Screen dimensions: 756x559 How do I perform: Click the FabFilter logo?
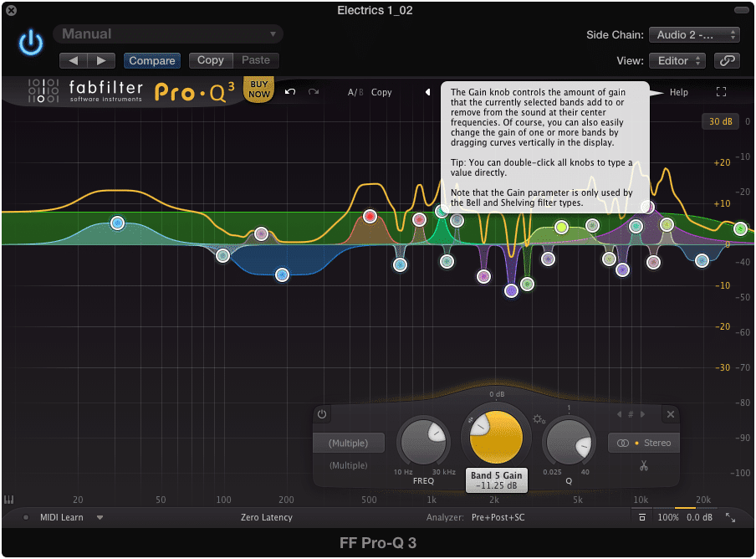[x=86, y=90]
